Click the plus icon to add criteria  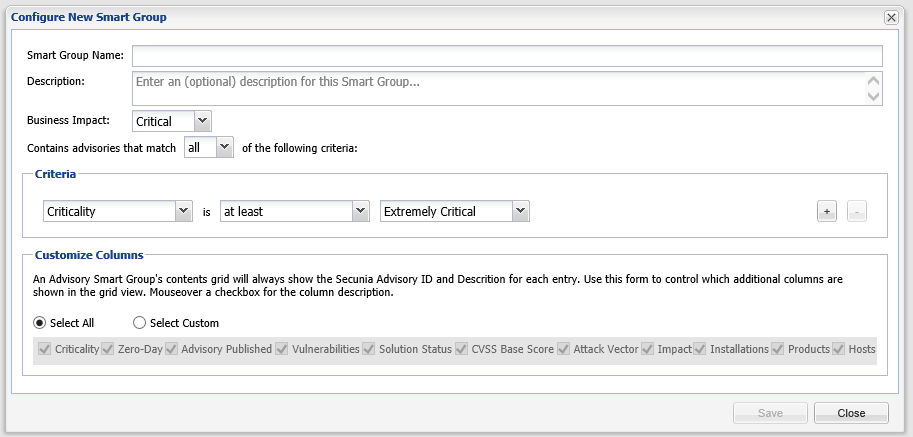coord(827,212)
